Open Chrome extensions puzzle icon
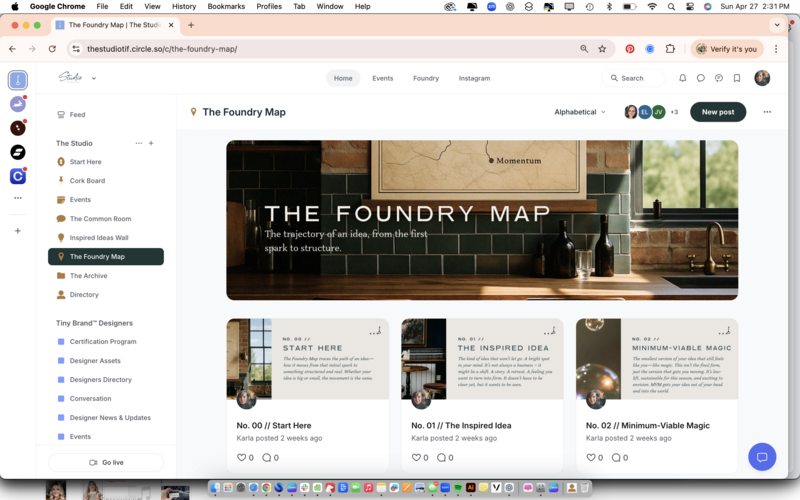Viewport: 800px width, 500px height. coord(670,49)
